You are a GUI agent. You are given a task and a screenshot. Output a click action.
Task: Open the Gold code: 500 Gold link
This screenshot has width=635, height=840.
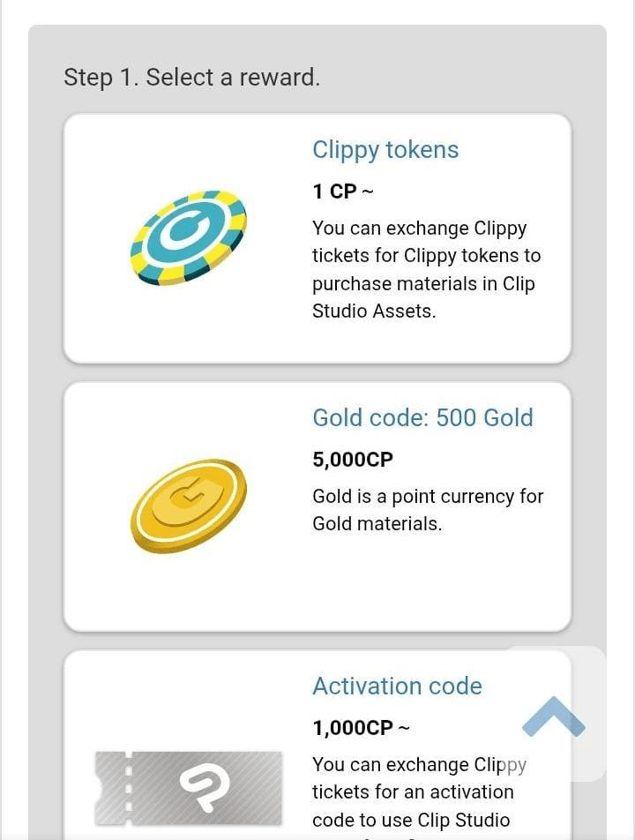(x=422, y=417)
